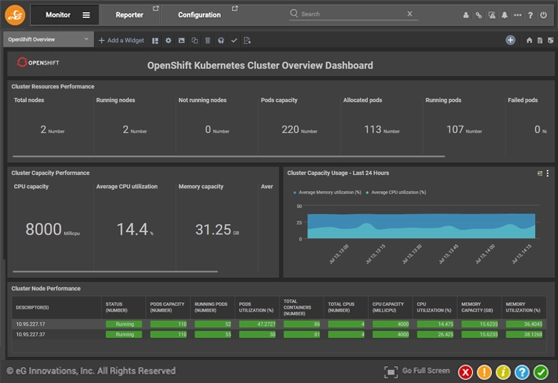The image size is (558, 383).
Task: Click the link/chain icon in header
Action: 479,15
